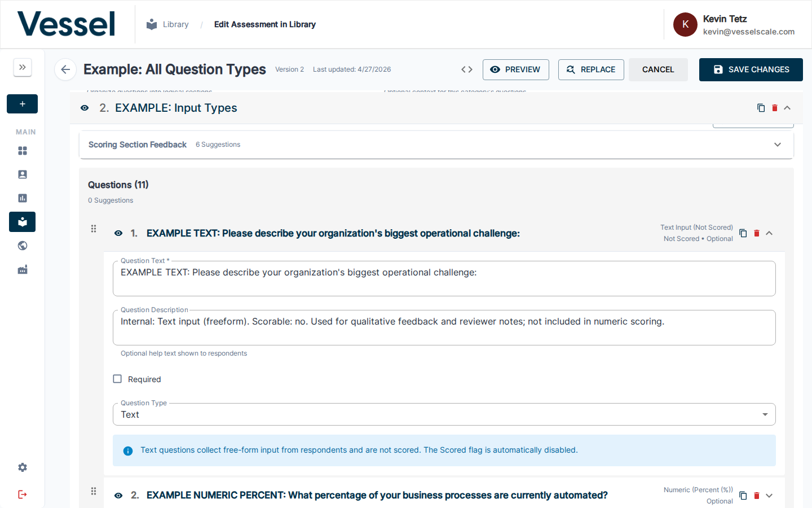Delete the EXAMPLE TEXT question
812x508 pixels.
[757, 233]
